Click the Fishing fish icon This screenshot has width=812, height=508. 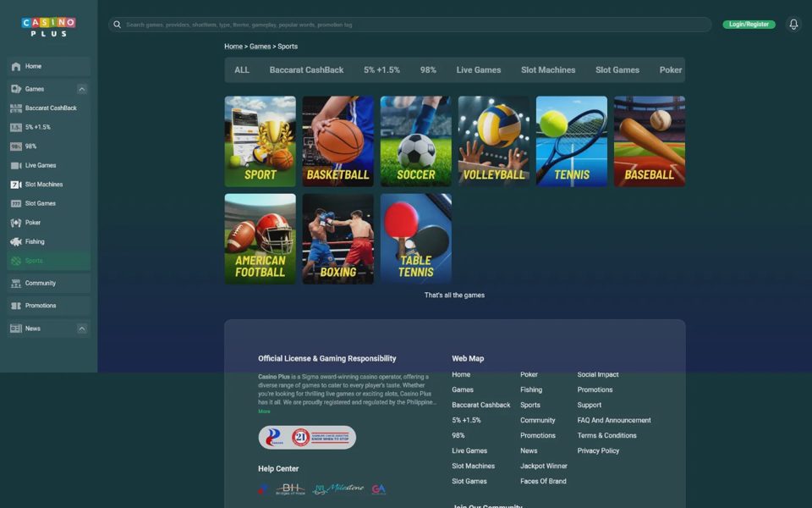pyautogui.click(x=16, y=241)
